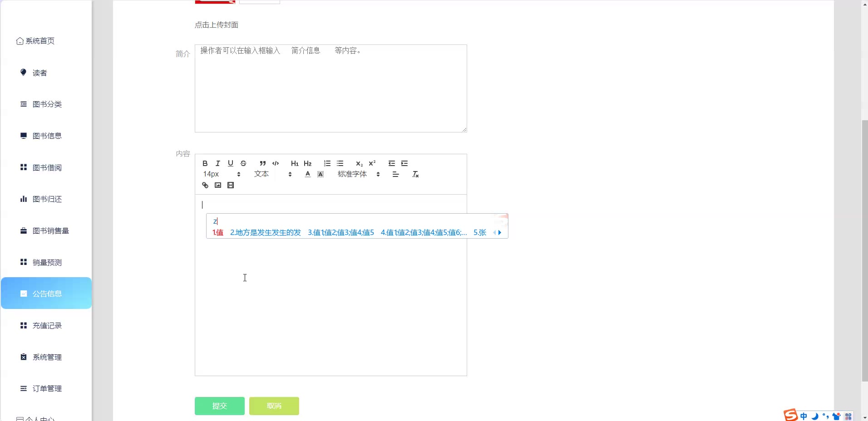
Task: Choose IME candidate 4 ending in 值6
Action: pos(424,233)
